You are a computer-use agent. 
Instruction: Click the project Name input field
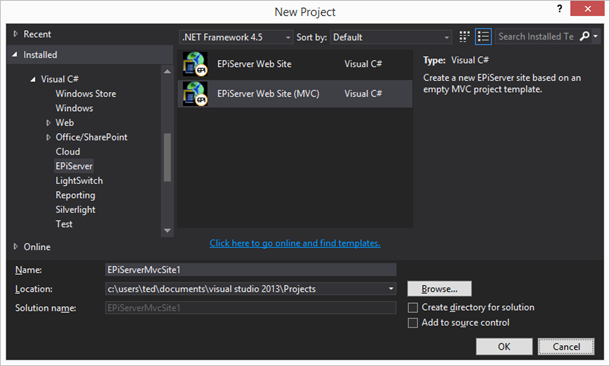tap(251, 270)
